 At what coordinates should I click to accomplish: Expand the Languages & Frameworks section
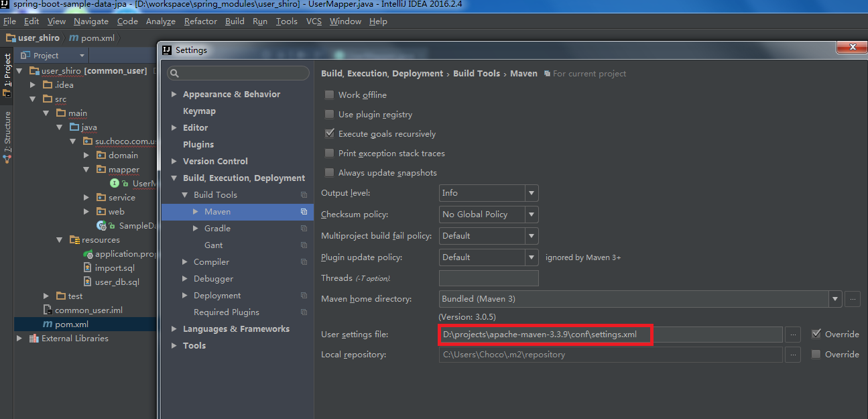pyautogui.click(x=174, y=329)
